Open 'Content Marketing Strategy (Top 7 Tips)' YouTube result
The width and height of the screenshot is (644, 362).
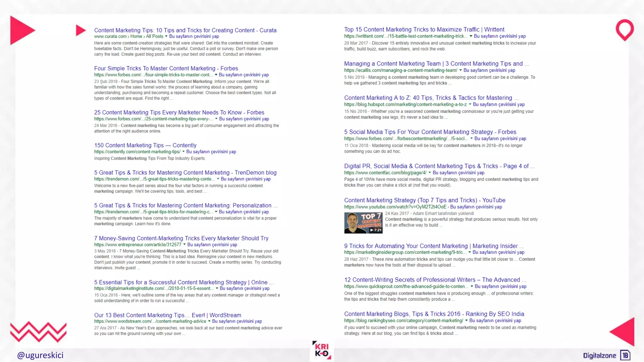(425, 200)
